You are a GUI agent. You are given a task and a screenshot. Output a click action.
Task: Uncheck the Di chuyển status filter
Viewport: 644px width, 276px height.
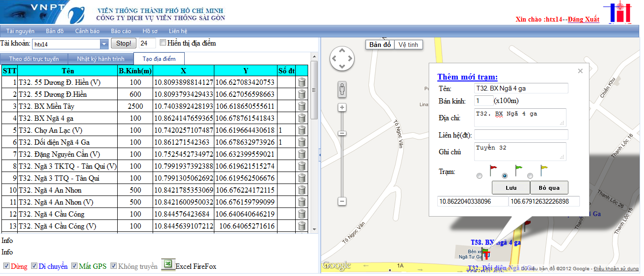[34, 266]
